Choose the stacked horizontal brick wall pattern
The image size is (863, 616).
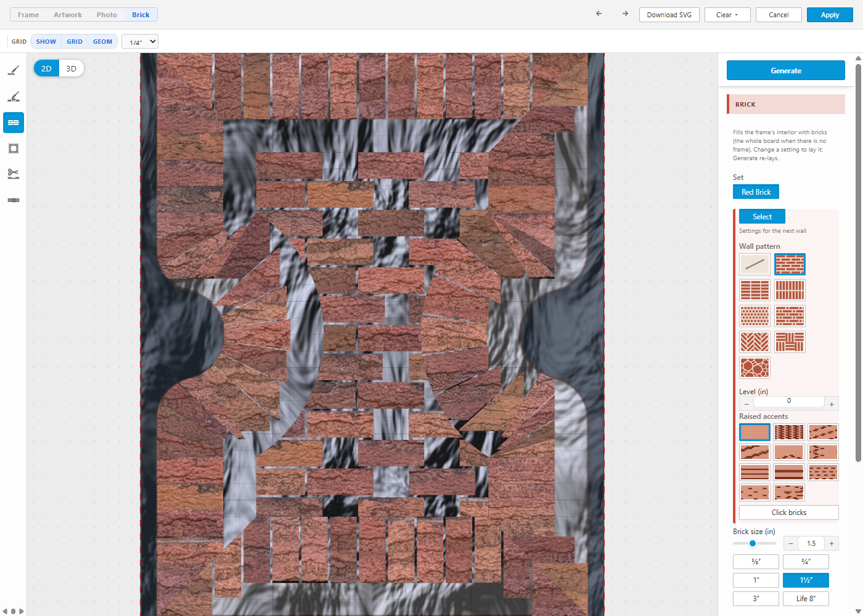coord(755,290)
